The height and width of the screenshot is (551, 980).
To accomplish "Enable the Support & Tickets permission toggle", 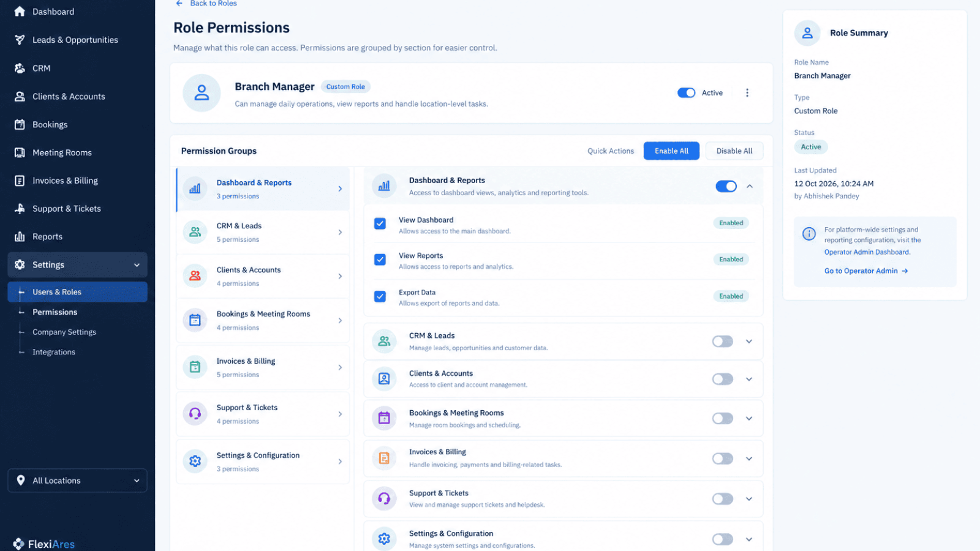I will (x=722, y=499).
